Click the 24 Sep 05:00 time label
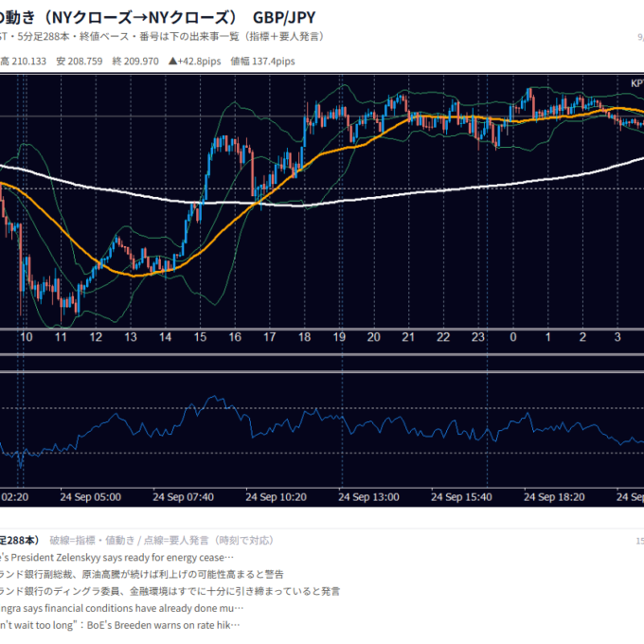The height and width of the screenshot is (644, 644). click(91, 497)
